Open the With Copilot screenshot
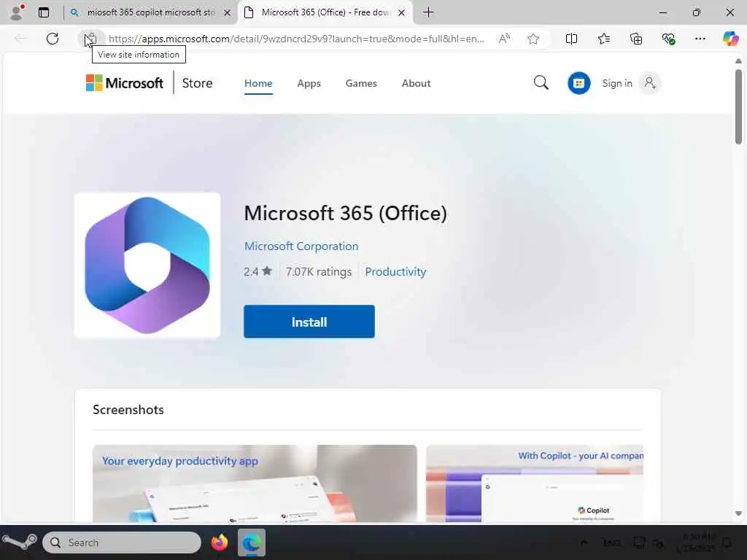The image size is (747, 560). tap(535, 483)
